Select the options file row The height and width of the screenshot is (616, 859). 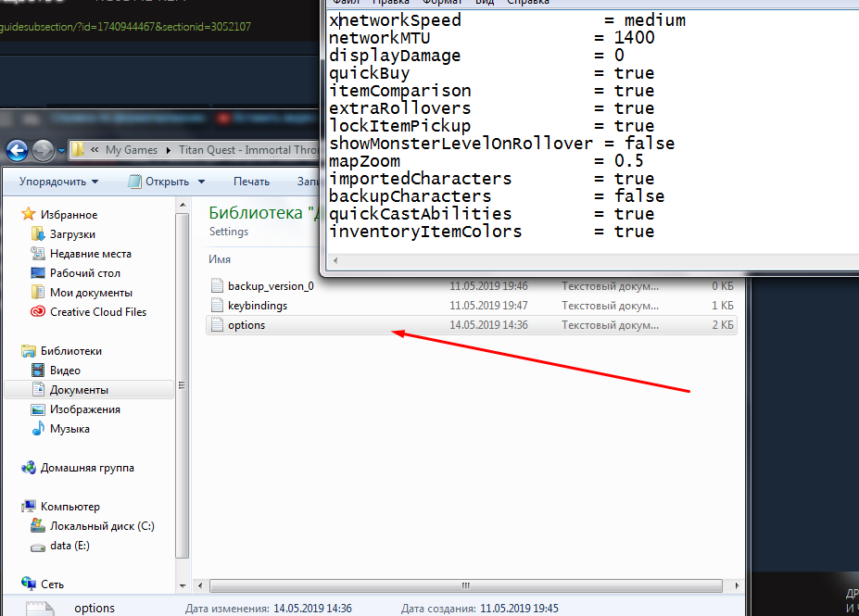click(x=471, y=325)
